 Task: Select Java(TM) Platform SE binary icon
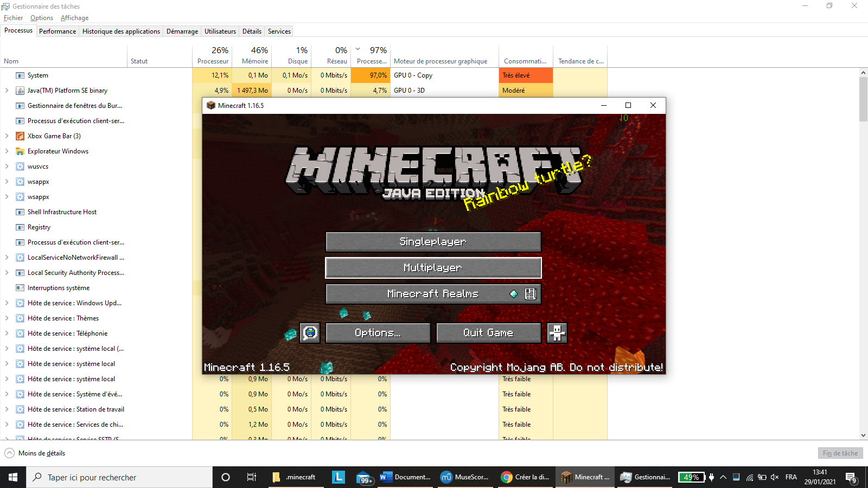[x=20, y=91]
